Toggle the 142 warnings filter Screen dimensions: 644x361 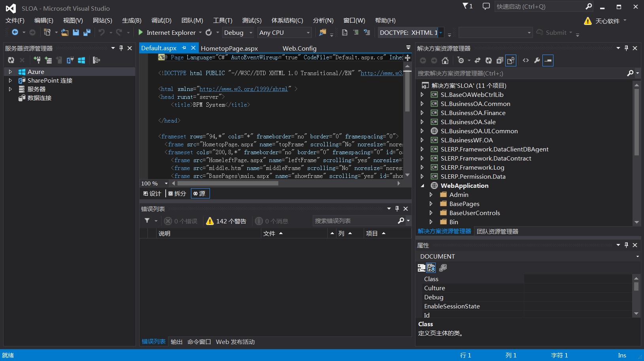click(x=226, y=221)
